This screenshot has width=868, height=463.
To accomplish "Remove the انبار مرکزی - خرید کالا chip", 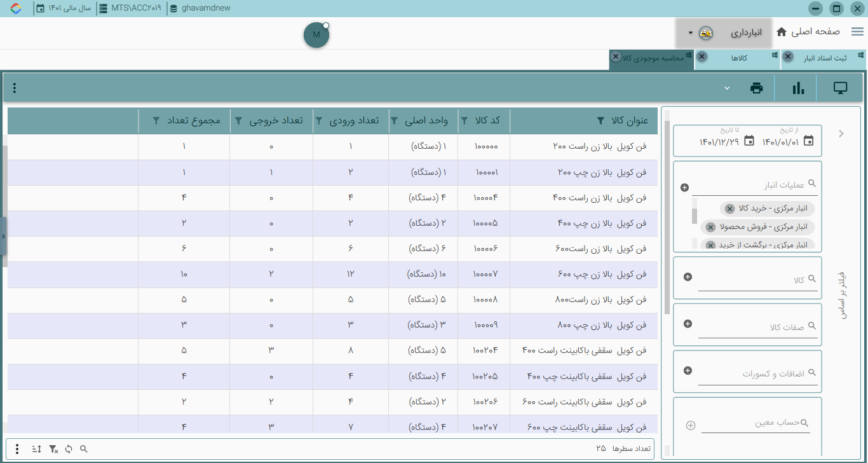I will [729, 209].
